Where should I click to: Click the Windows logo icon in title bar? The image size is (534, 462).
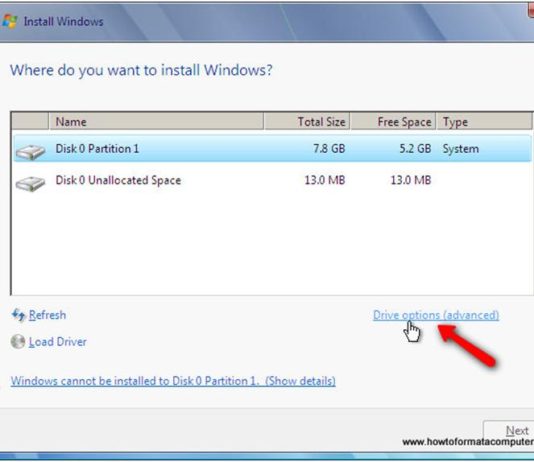[x=9, y=21]
